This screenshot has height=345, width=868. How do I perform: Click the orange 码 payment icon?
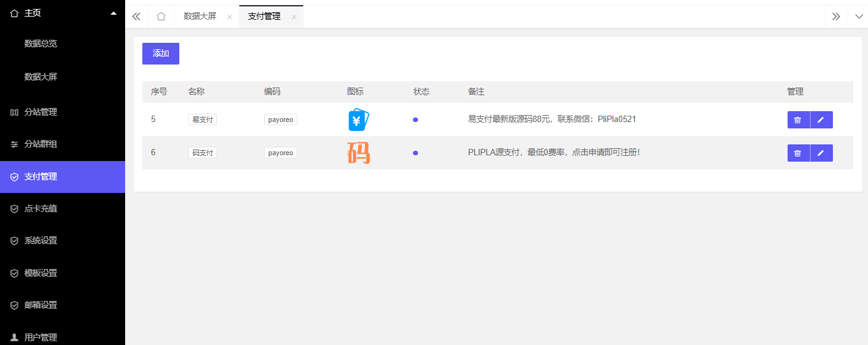click(359, 153)
